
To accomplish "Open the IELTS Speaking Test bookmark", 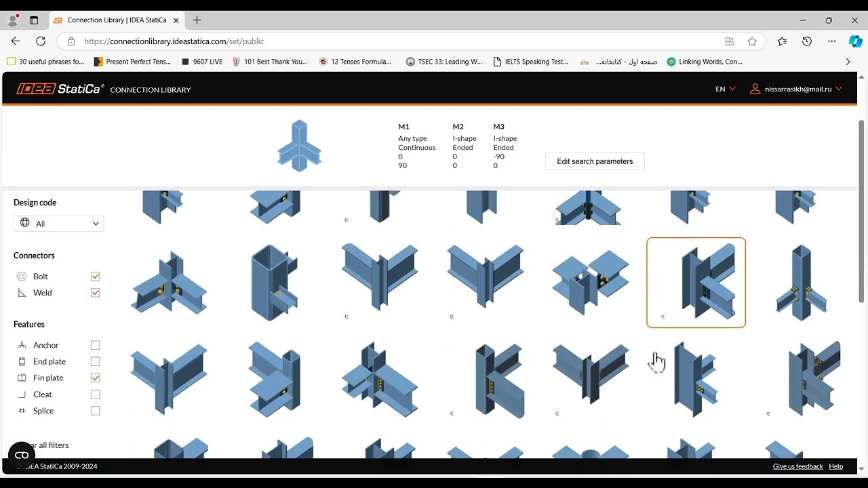I will pos(531,62).
